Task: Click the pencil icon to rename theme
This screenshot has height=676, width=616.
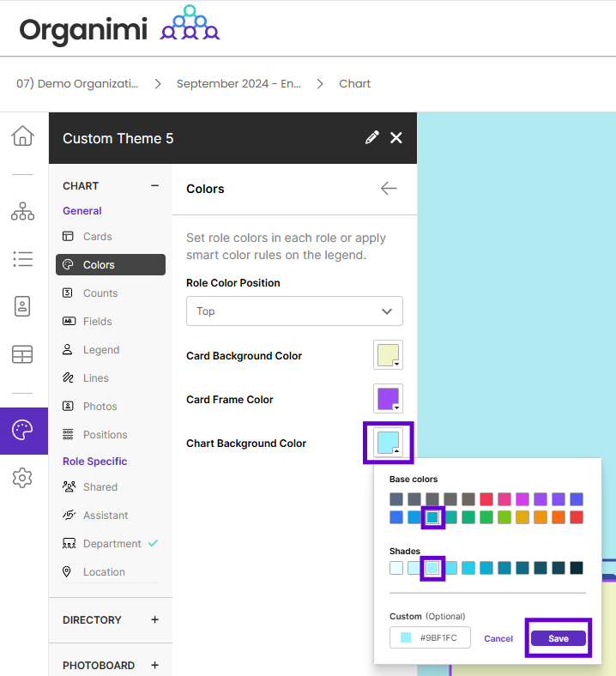Action: point(371,138)
